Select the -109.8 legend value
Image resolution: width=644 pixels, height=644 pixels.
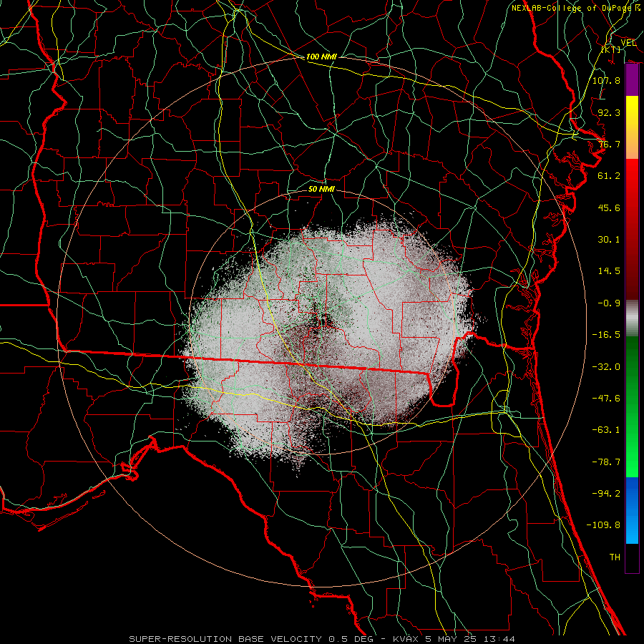point(603,525)
